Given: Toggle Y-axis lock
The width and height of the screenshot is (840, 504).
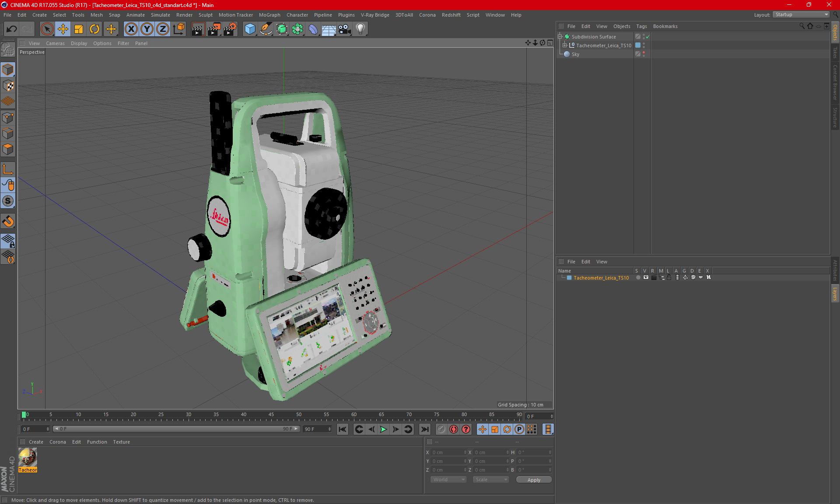Looking at the screenshot, I should [147, 29].
